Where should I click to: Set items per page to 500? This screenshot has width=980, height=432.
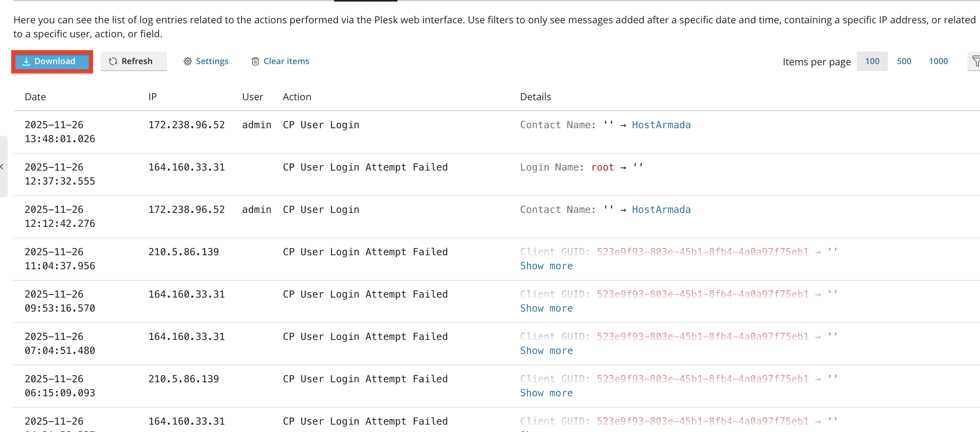(904, 61)
